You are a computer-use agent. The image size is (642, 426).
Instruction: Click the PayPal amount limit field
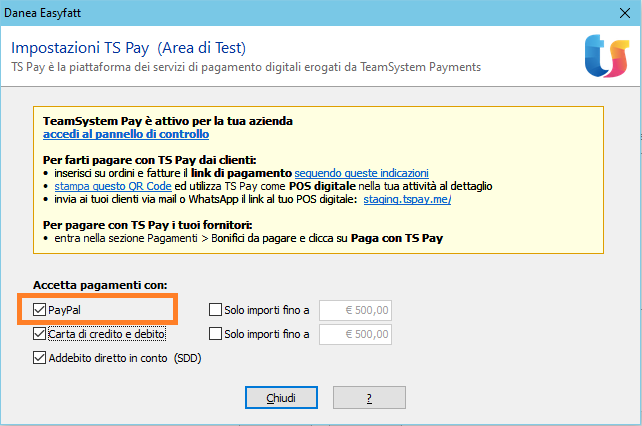pyautogui.click(x=355, y=310)
